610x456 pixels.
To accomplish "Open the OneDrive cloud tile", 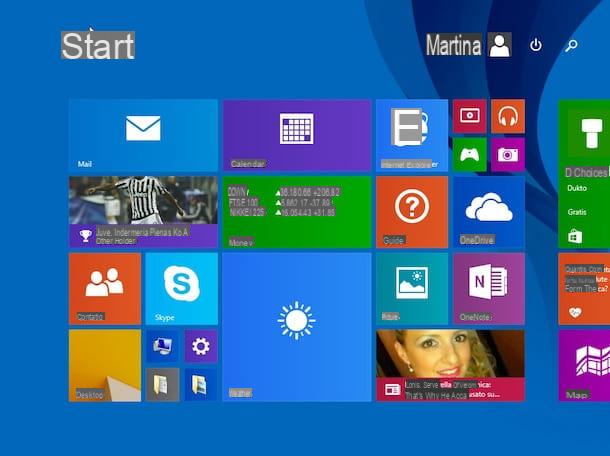I will (489, 212).
